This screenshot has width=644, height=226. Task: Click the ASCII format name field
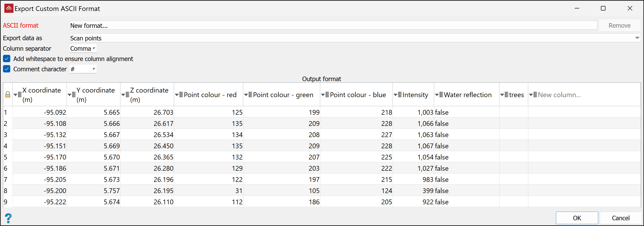click(x=332, y=26)
